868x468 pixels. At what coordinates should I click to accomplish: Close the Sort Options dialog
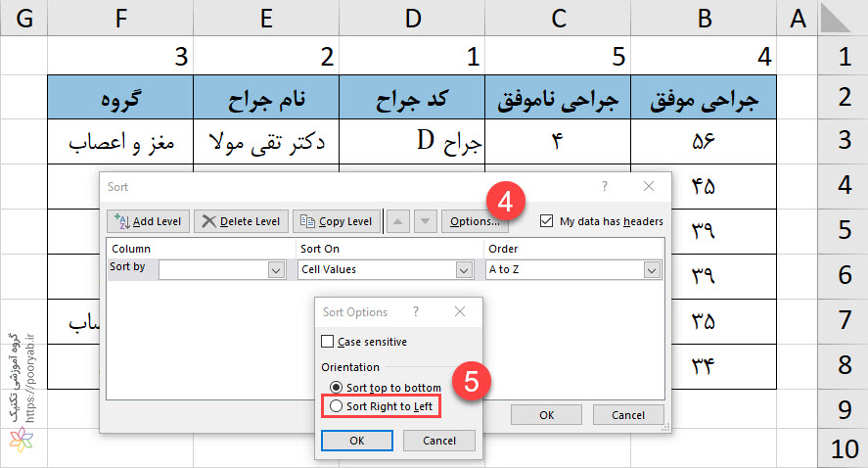click(x=460, y=311)
